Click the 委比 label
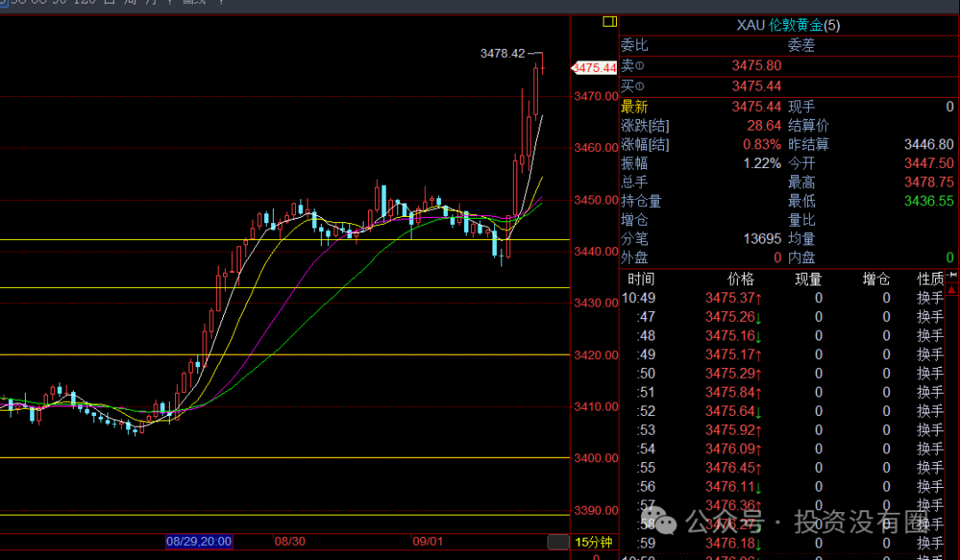 (635, 45)
